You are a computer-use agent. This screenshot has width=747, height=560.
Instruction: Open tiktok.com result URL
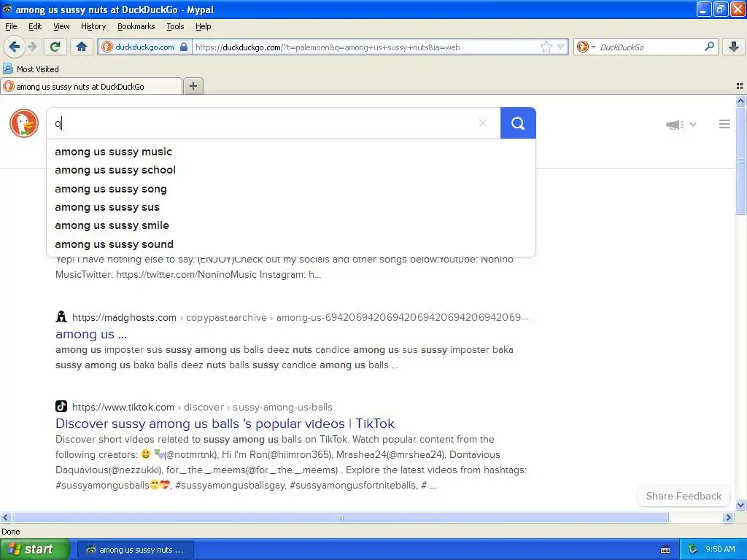pos(202,407)
